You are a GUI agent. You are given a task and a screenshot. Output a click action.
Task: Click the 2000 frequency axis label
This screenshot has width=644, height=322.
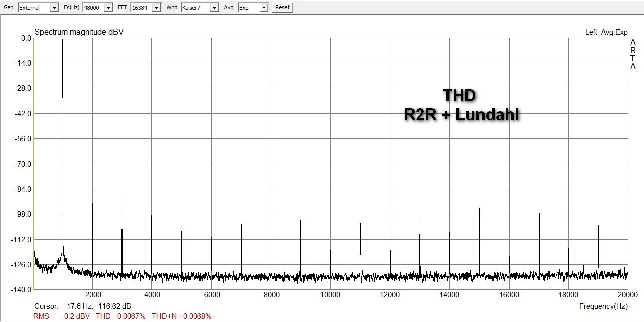92,294
